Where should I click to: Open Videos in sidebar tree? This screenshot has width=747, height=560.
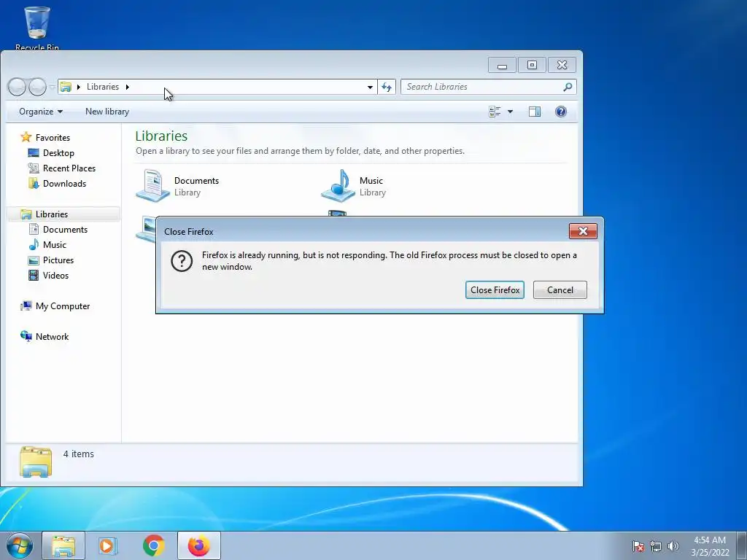tap(48, 275)
